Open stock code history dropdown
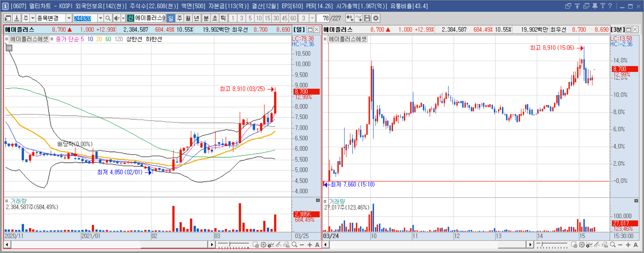This screenshot has width=644, height=253. pyautogui.click(x=101, y=18)
